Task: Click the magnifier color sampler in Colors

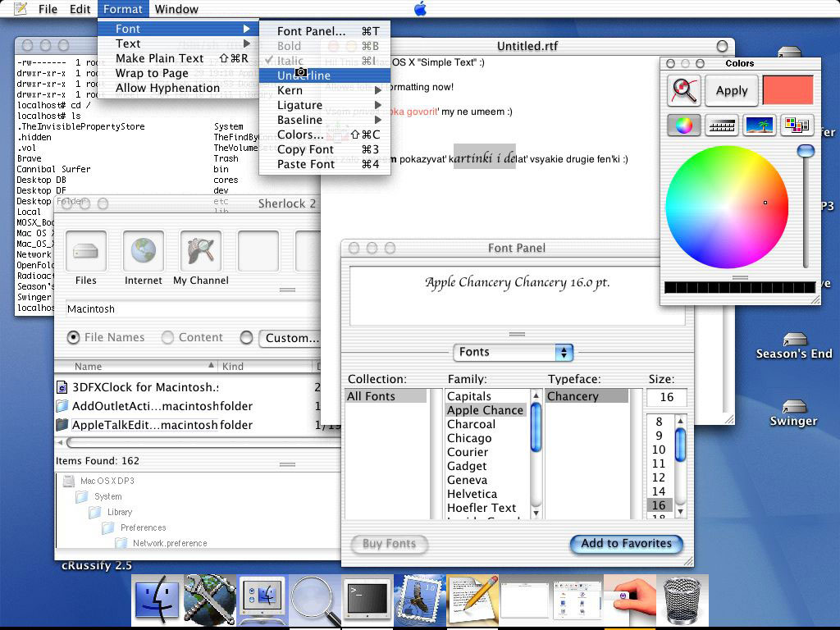Action: (683, 90)
